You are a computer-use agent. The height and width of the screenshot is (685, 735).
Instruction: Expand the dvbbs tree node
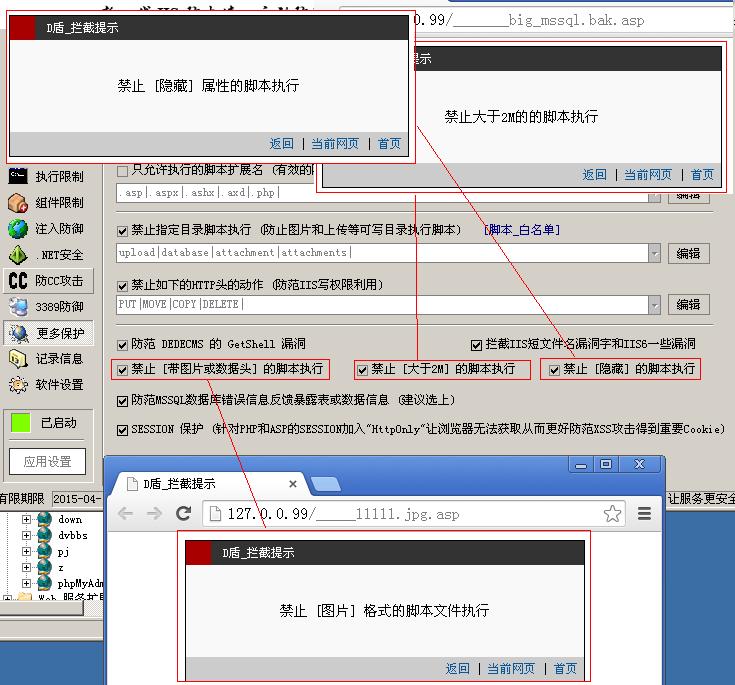tap(26, 535)
